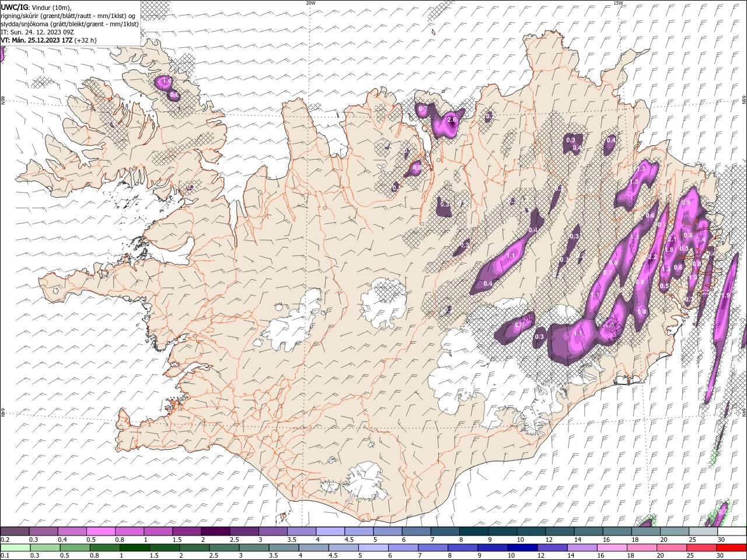This screenshot has width=747, height=560.
Task: Click the 'slydda/snjókoma' description line
Action: 70,24
